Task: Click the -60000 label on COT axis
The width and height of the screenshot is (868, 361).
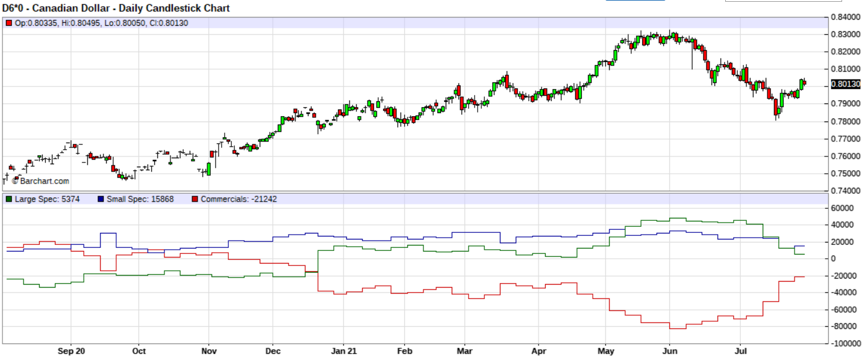Action: click(845, 309)
